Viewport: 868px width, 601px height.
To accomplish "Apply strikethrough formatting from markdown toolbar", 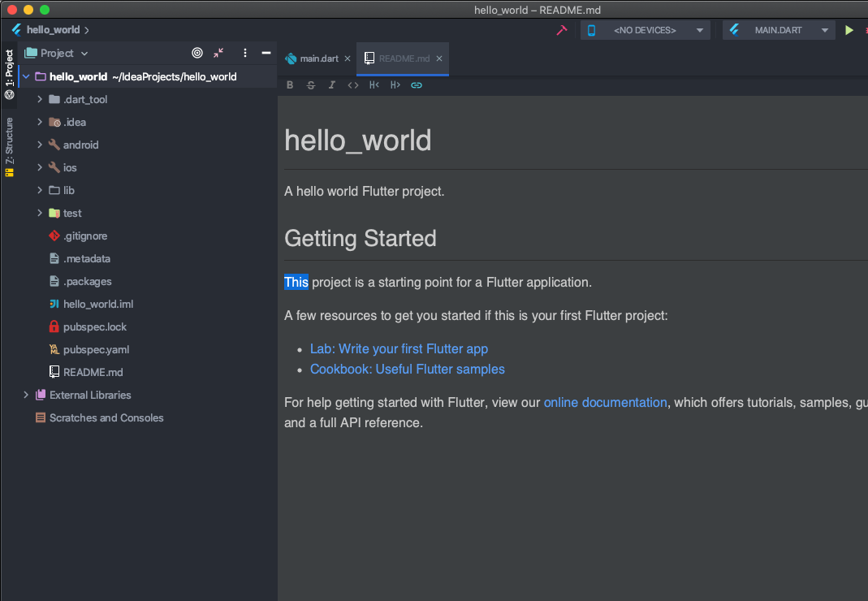I will [x=311, y=85].
